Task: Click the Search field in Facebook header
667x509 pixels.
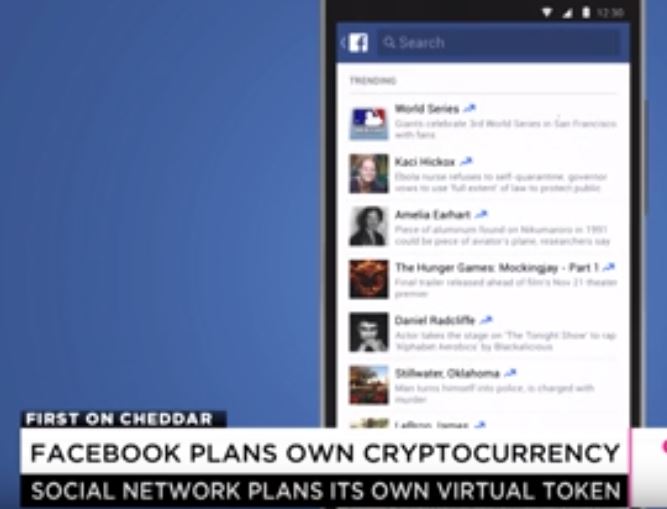Action: pos(499,43)
